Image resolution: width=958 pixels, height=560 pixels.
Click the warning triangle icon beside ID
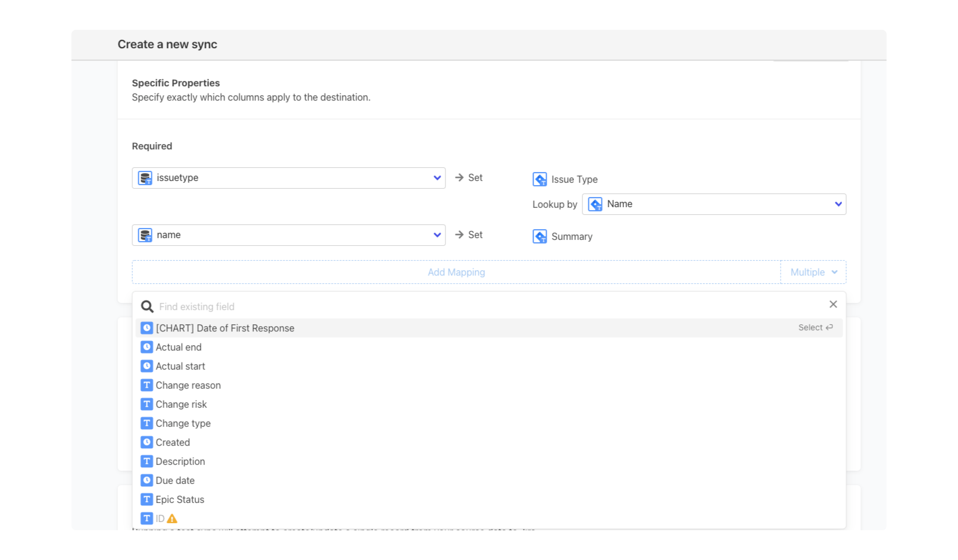pyautogui.click(x=172, y=518)
